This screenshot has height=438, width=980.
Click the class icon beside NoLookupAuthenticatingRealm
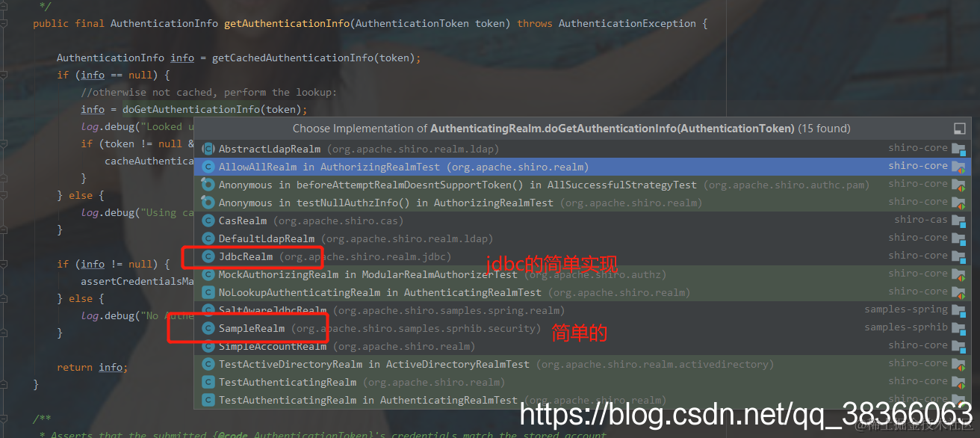(208, 292)
